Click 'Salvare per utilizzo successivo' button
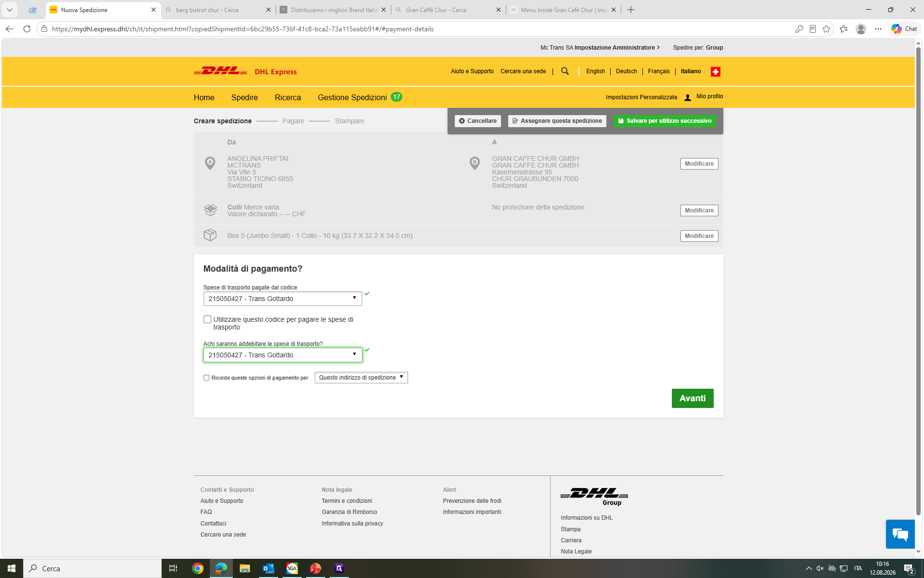924x578 pixels. (665, 121)
